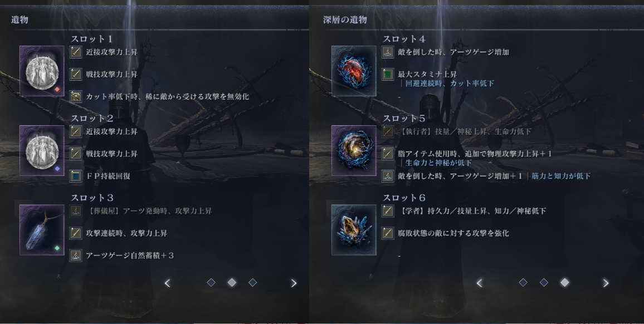Select the red orb relic in スロット4
This screenshot has height=324, width=644.
[x=354, y=71]
